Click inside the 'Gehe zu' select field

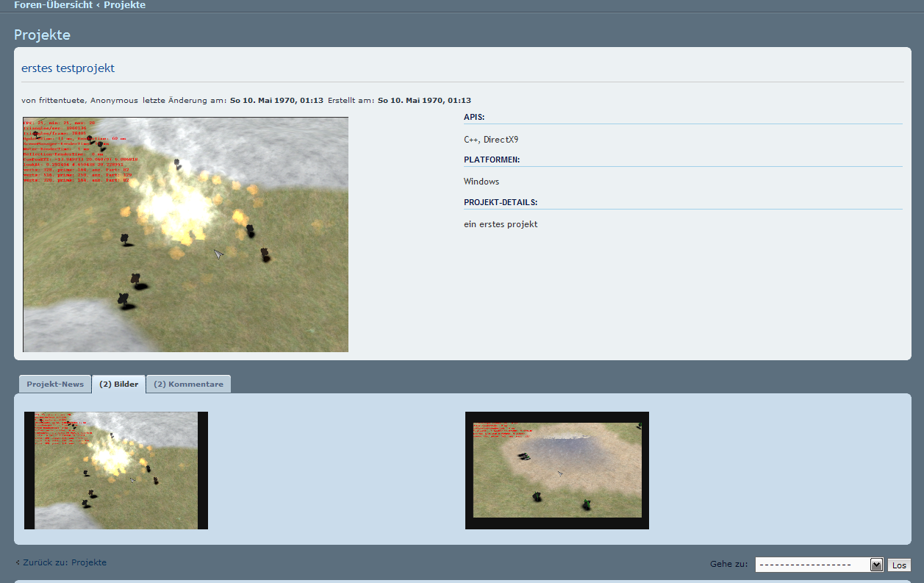pyautogui.click(x=812, y=565)
